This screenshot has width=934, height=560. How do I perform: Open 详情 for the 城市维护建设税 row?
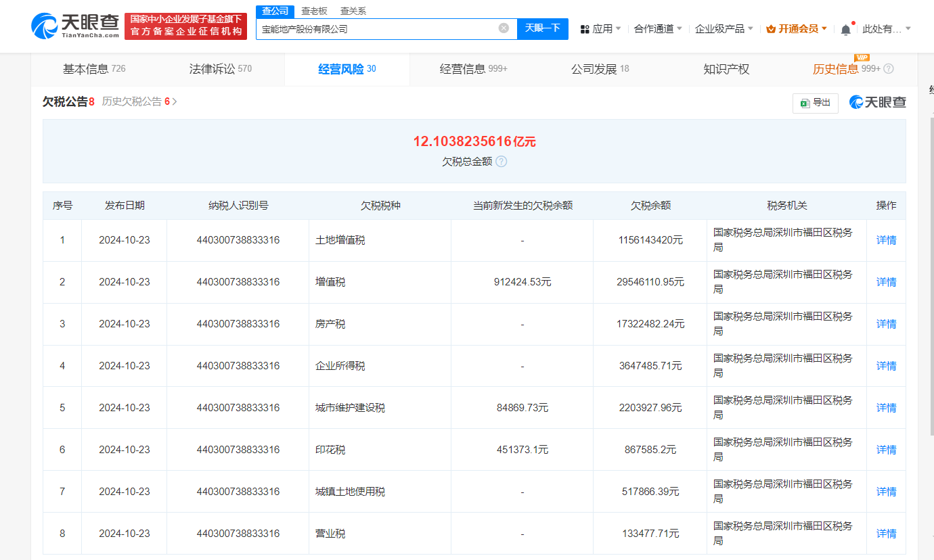(x=886, y=408)
